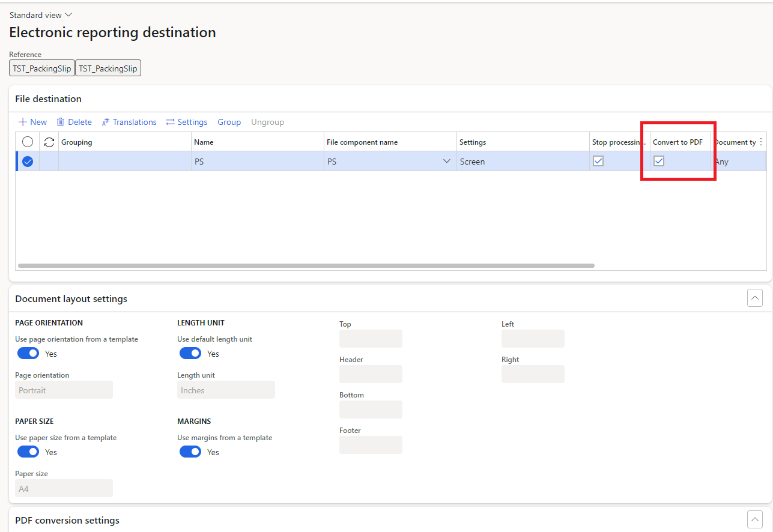Screen dimensions: 773x532
Task: Uncheck Stop processing for the PS row
Action: click(x=598, y=161)
